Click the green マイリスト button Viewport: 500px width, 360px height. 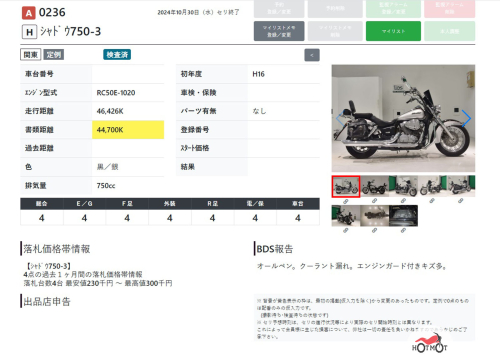click(x=393, y=31)
